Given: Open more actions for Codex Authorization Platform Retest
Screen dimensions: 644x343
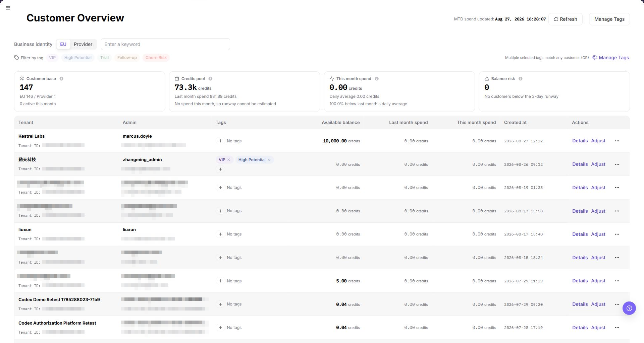Looking at the screenshot, I should [x=617, y=328].
